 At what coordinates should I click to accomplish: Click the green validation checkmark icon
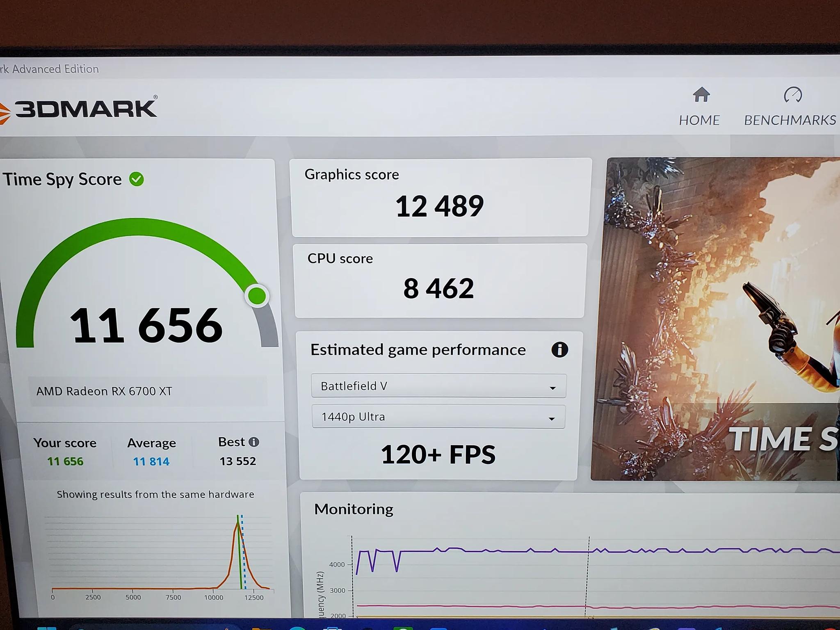pyautogui.click(x=137, y=179)
